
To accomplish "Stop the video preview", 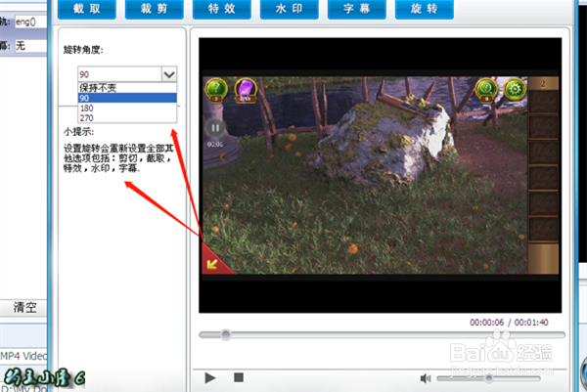I will click(239, 377).
